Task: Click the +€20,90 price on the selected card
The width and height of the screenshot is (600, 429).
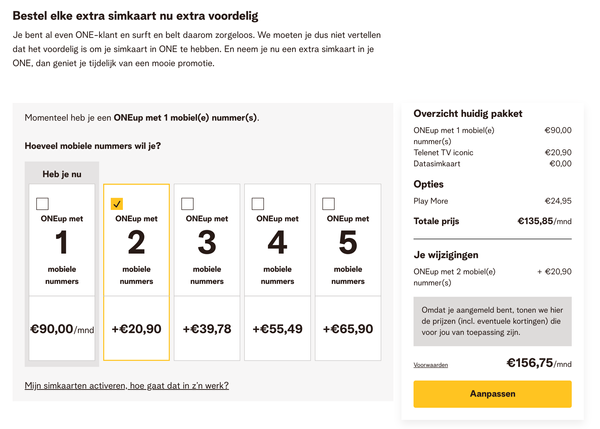Action: (x=136, y=328)
